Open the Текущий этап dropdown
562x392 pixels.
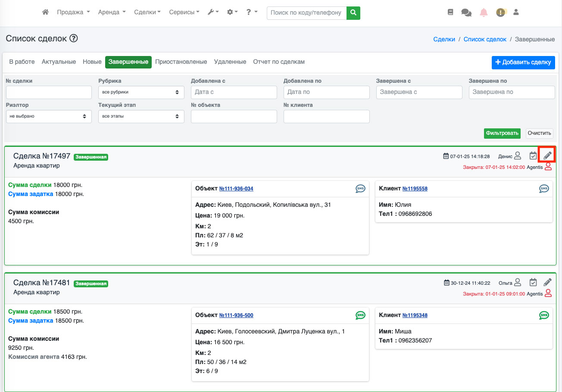[141, 116]
